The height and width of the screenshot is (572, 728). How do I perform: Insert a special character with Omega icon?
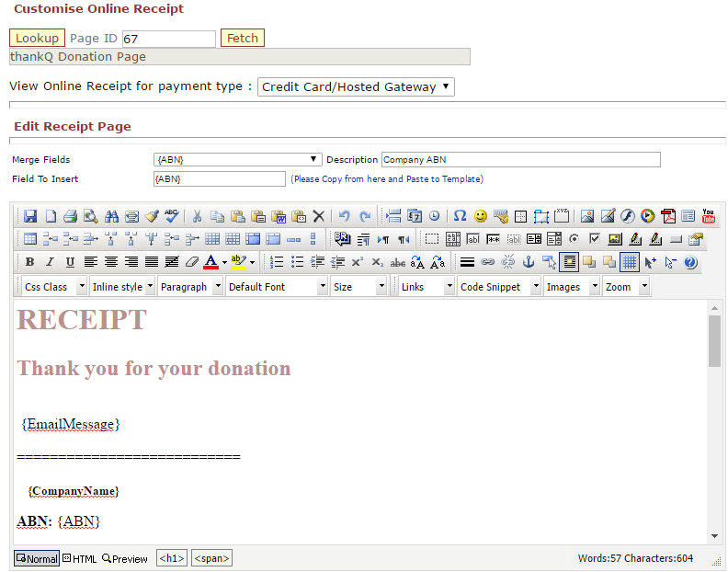click(x=460, y=216)
